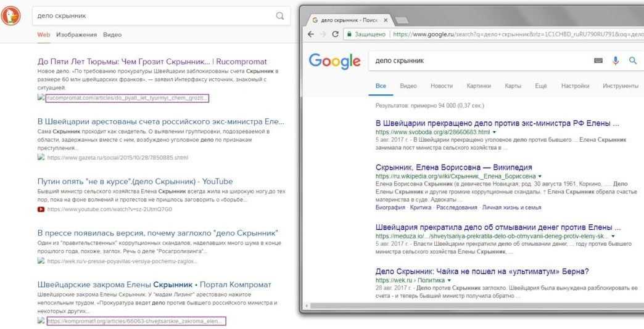644x329 pixels.
Task: Switch to DuckDuckGo Изображения tab
Action: pos(76,35)
